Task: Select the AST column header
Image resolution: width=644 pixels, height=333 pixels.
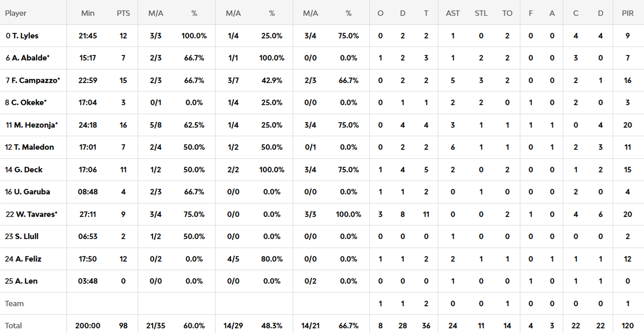Action: [x=452, y=13]
